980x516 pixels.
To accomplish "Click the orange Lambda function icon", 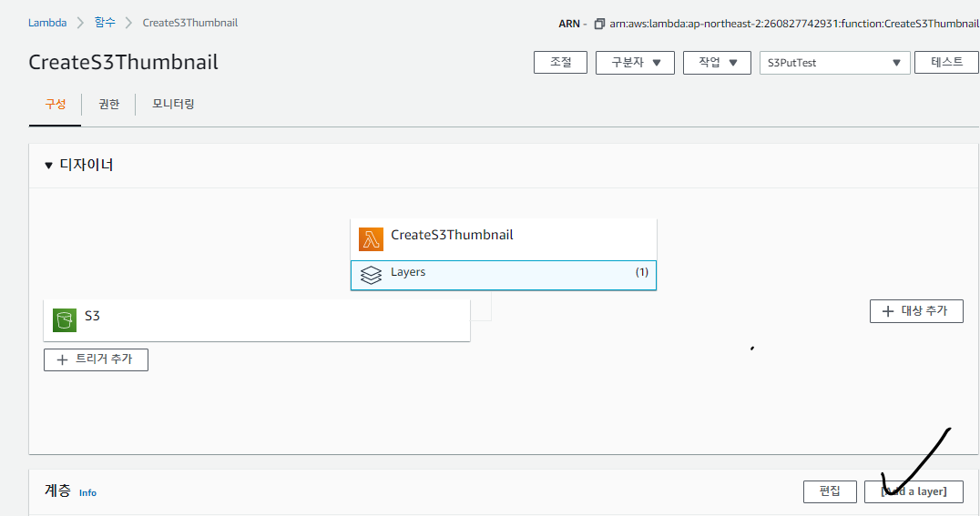I will click(371, 239).
